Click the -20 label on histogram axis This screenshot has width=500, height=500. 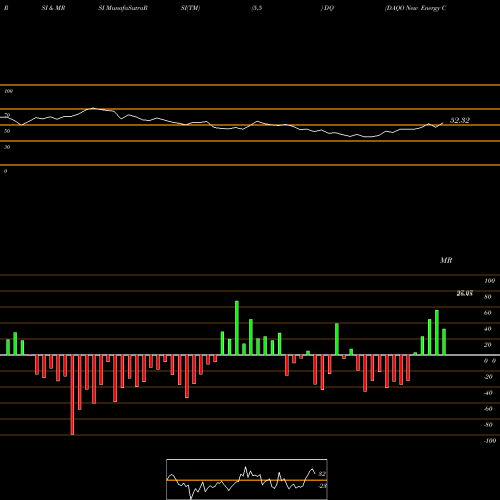click(x=488, y=377)
